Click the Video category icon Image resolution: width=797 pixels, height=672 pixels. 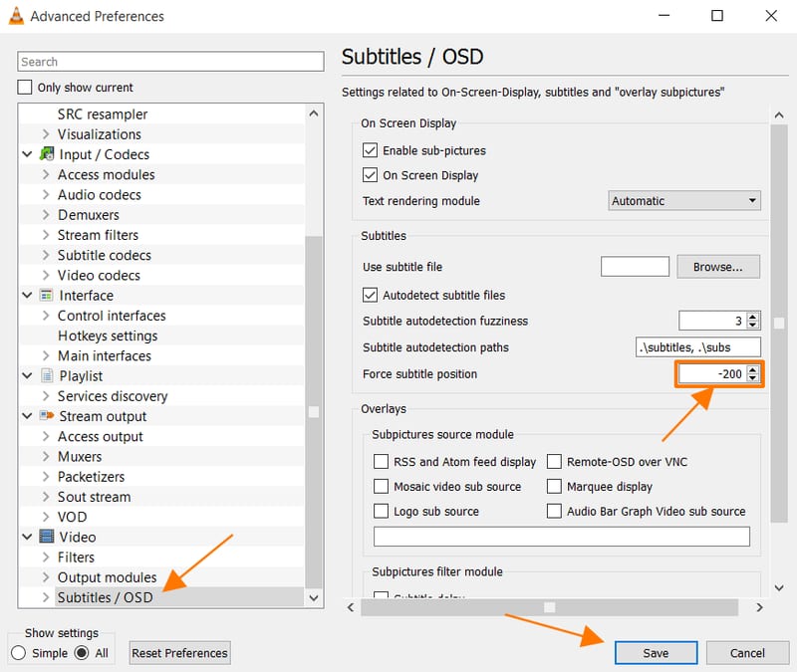coord(47,537)
